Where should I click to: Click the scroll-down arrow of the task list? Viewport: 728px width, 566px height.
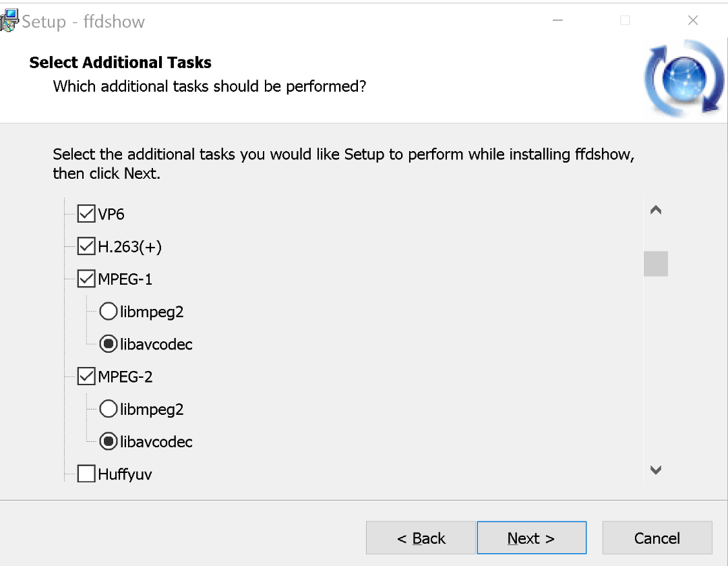[x=655, y=470]
